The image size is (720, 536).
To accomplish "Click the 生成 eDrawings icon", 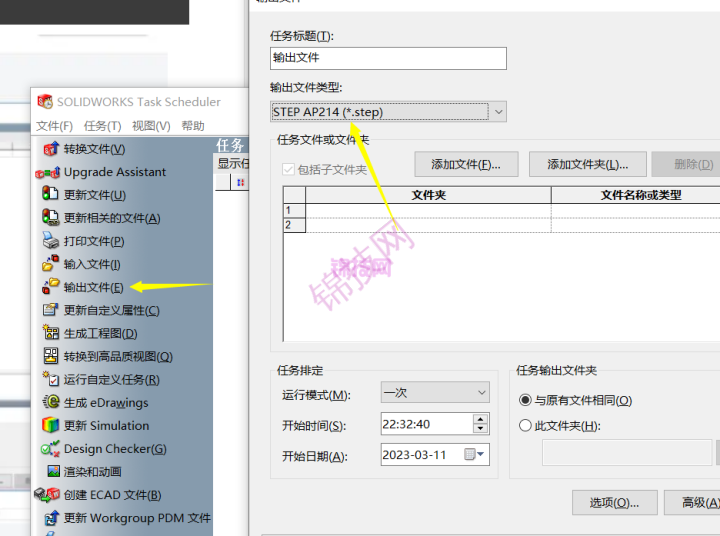I will click(x=51, y=402).
